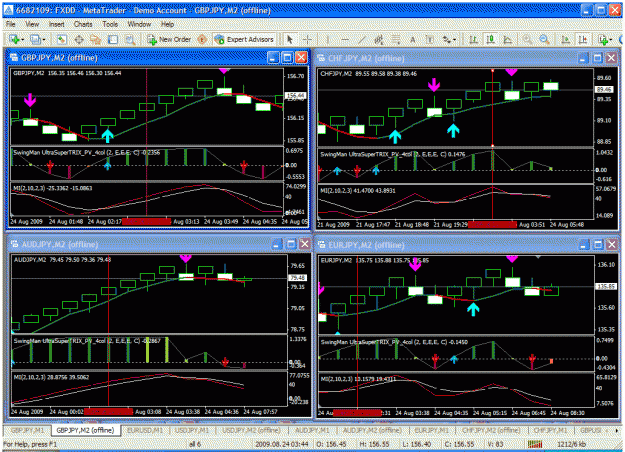The height and width of the screenshot is (452, 625).
Task: Toggle the Market Watch window icon
Action: click(61, 39)
